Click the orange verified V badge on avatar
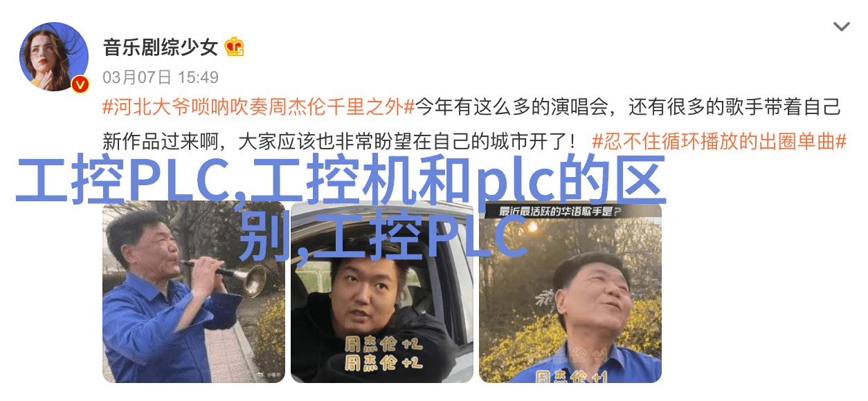This screenshot has height=401, width=868. pyautogui.click(x=81, y=84)
